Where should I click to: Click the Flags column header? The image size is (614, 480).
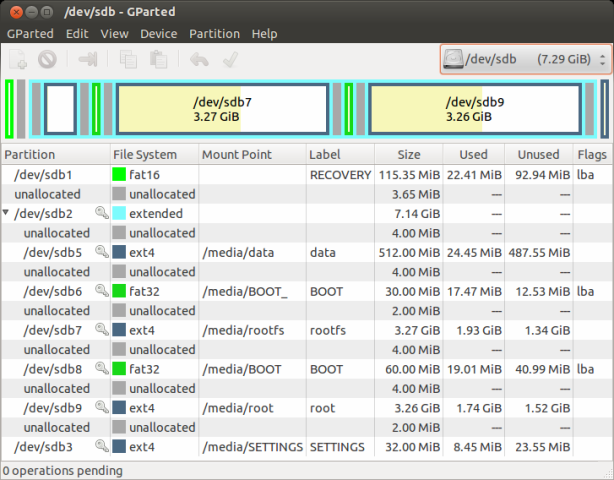coord(592,154)
